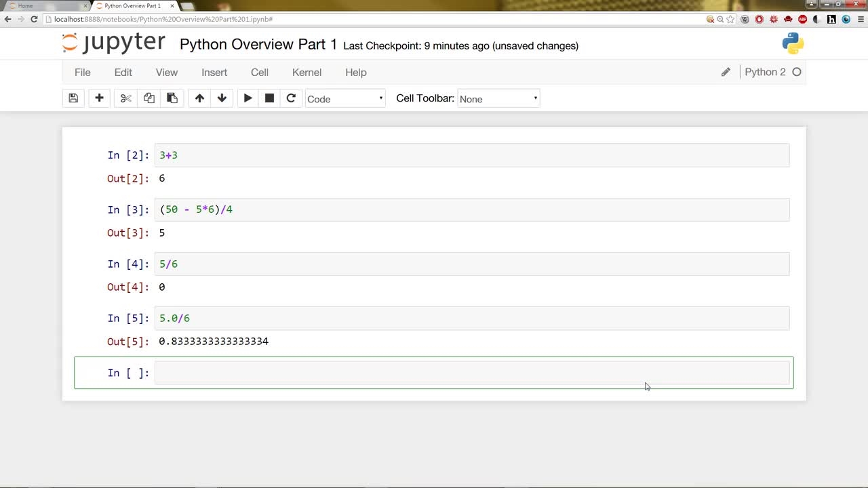Rename notebook title Python Overview Part 1
Screen dimensions: 868x488
(x=258, y=45)
